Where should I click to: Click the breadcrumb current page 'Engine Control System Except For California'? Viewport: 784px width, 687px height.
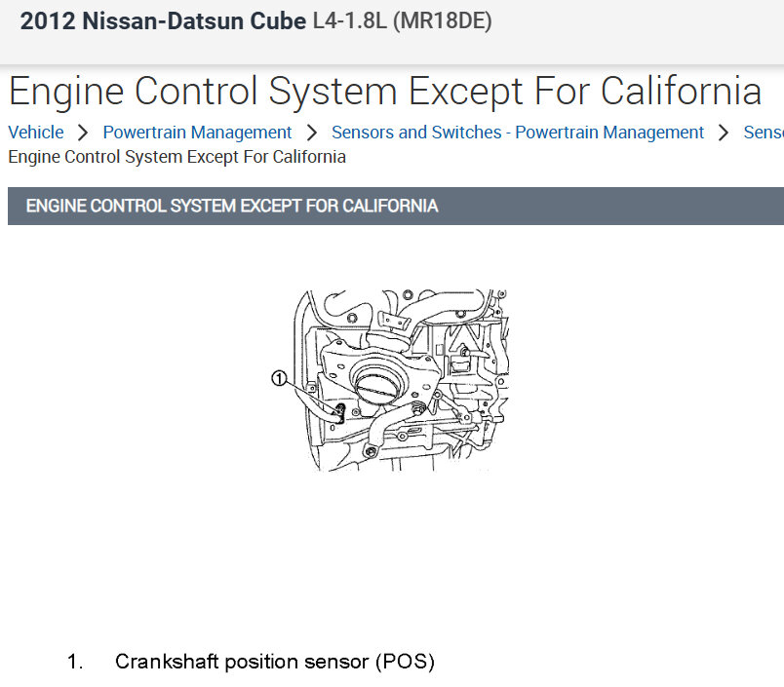[x=177, y=157]
